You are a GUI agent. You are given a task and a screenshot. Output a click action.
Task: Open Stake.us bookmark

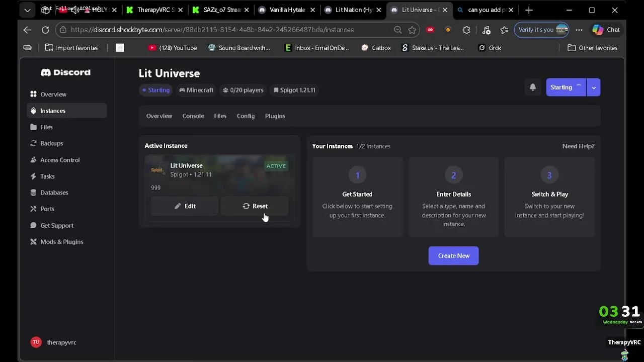coord(433,48)
